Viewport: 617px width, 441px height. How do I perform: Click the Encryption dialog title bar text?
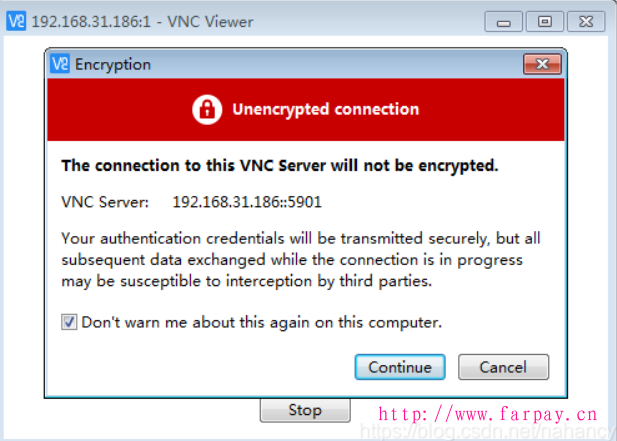pos(113,64)
